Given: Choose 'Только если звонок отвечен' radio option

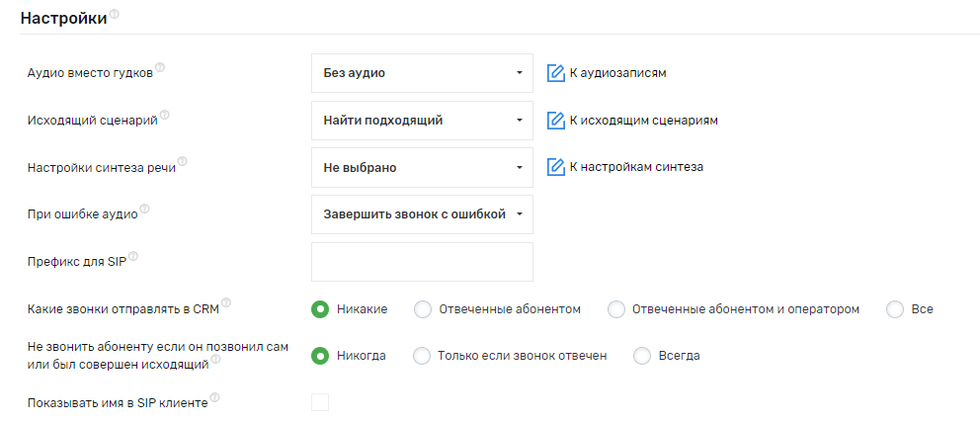Looking at the screenshot, I should click(423, 356).
